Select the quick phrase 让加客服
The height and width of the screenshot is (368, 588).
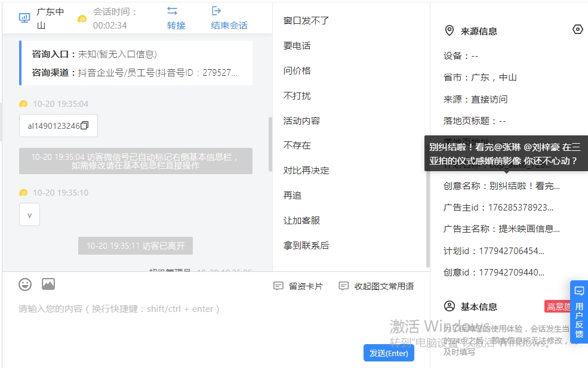301,221
